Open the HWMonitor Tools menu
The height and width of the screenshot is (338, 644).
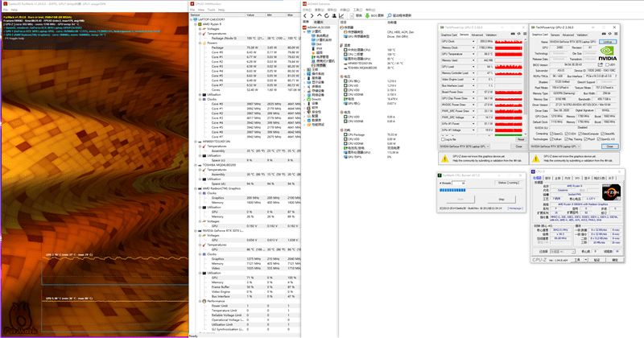click(212, 10)
